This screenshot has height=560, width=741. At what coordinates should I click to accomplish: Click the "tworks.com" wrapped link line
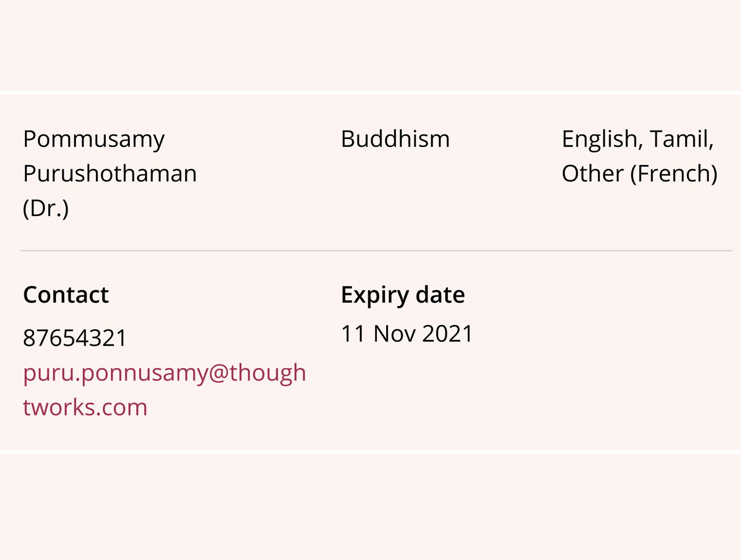(85, 408)
